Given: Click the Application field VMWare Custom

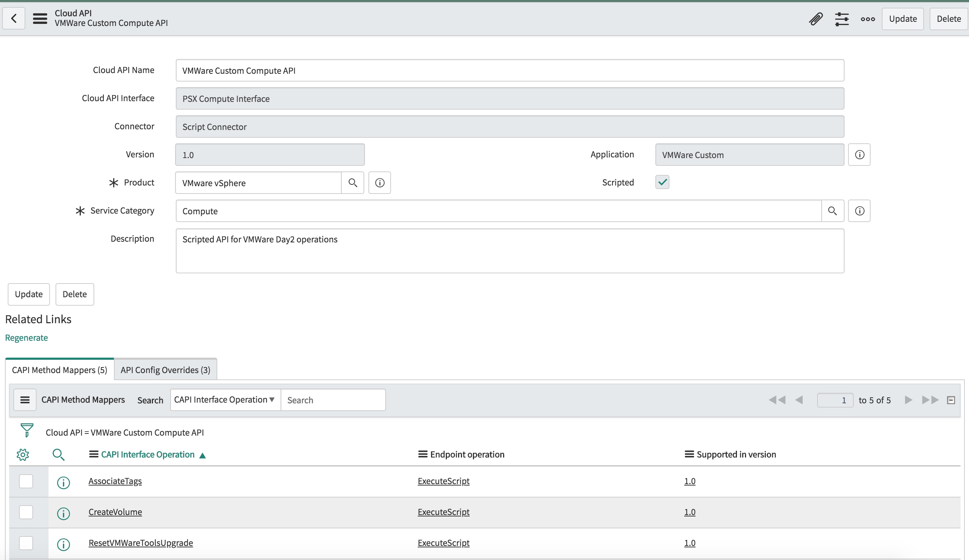Looking at the screenshot, I should [750, 154].
